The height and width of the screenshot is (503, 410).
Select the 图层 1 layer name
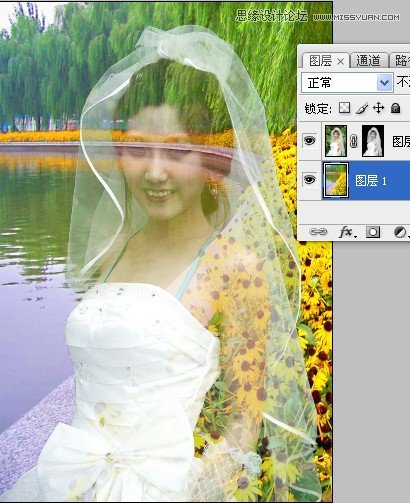click(x=371, y=181)
